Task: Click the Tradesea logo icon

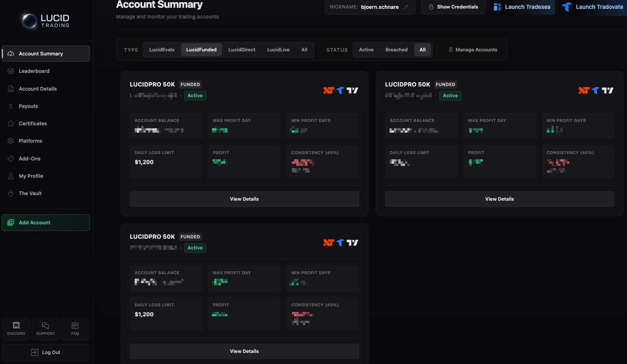Action: (498, 7)
